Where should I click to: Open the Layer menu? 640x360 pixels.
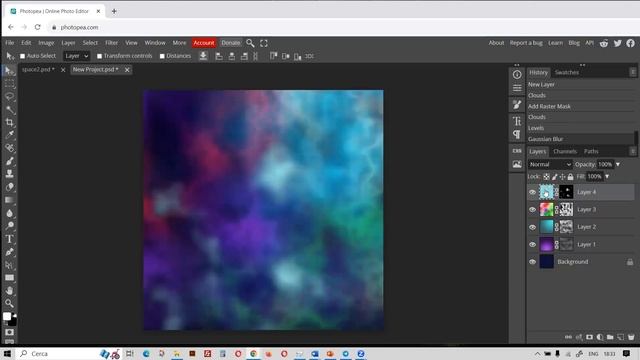68,43
